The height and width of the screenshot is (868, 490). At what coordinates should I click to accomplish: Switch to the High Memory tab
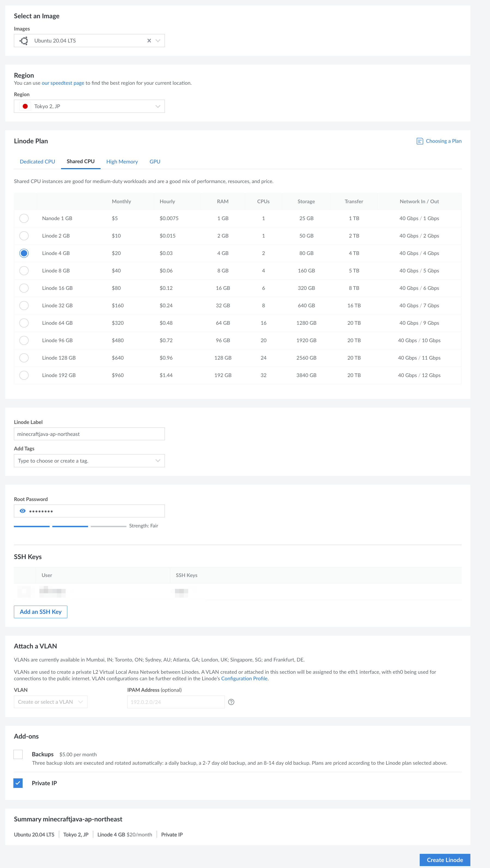[x=122, y=162]
